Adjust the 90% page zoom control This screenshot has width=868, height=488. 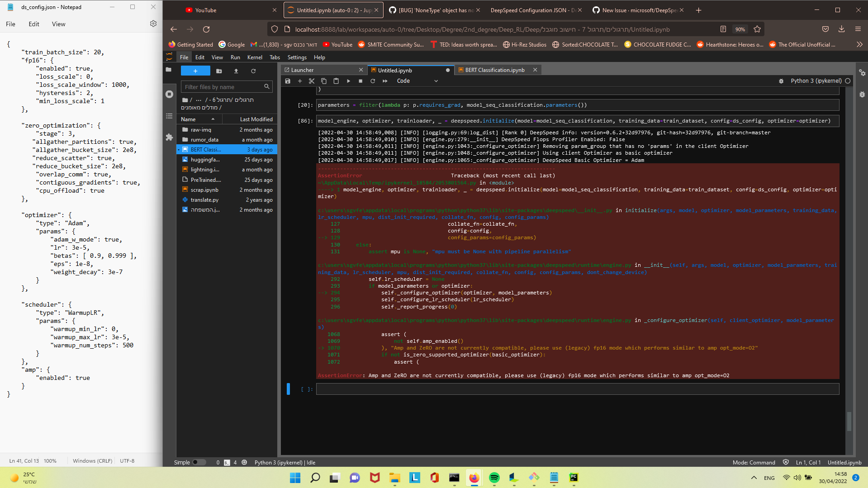coord(740,29)
